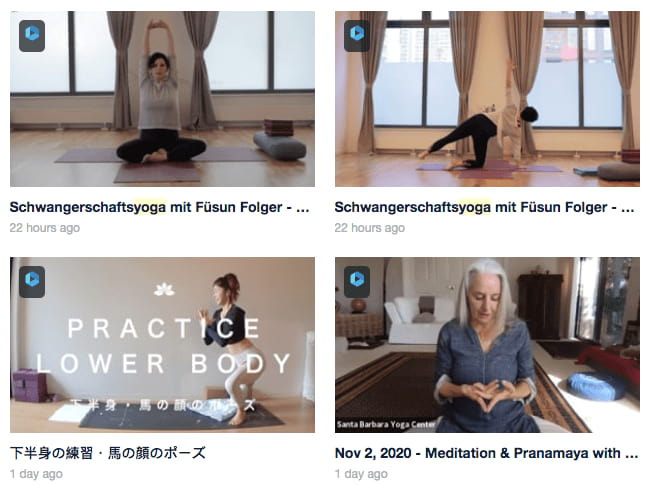
Task: Click '1 day ago' under the Japanese title
Action: pyautogui.click(x=36, y=474)
